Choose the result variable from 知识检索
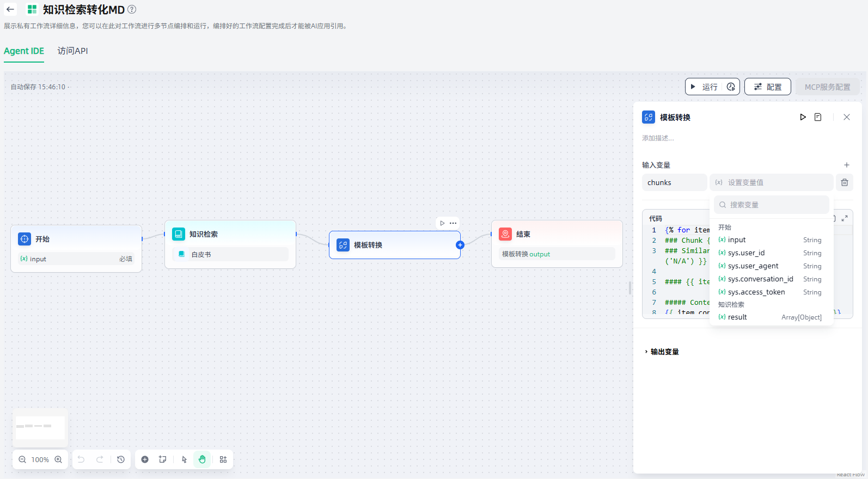 [737, 317]
